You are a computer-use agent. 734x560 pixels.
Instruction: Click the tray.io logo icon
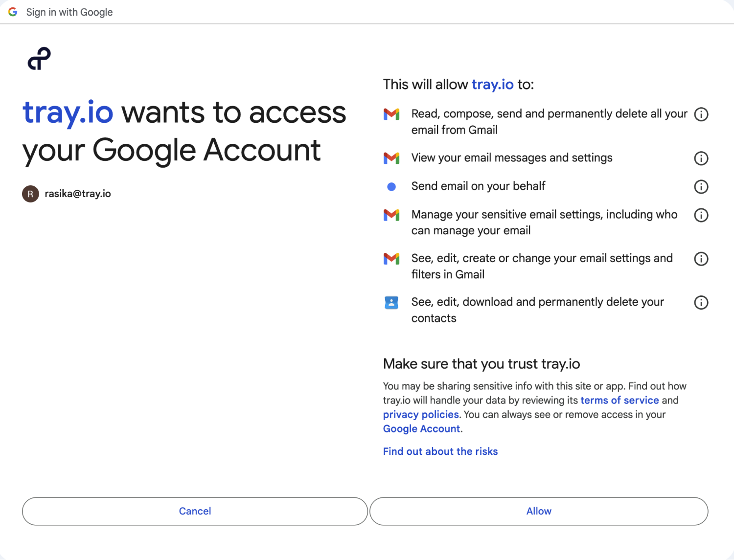pyautogui.click(x=39, y=59)
